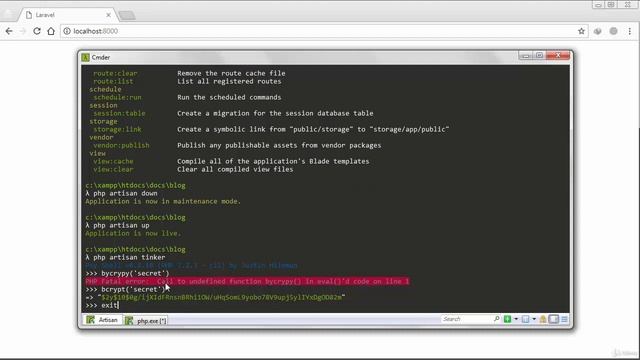Click the 'exit' prompt line
The image size is (640, 360).
coord(102,305)
